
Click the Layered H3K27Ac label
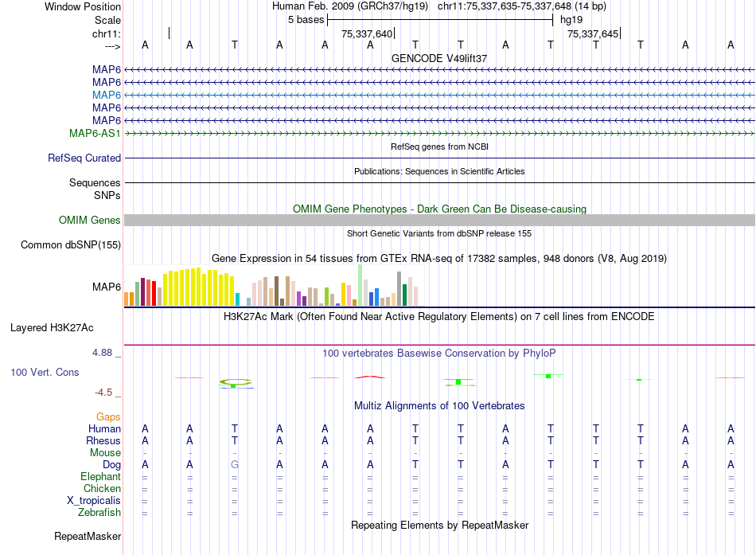tap(52, 328)
